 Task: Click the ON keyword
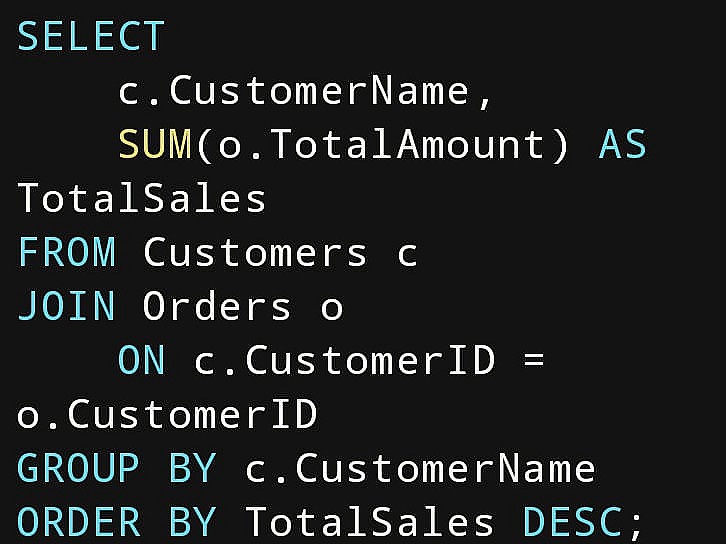tap(142, 360)
